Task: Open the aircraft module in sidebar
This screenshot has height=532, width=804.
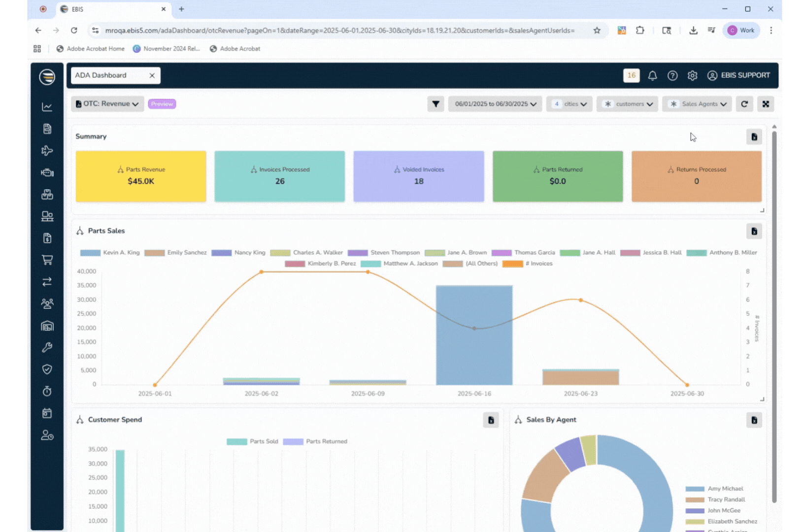Action: [x=47, y=151]
